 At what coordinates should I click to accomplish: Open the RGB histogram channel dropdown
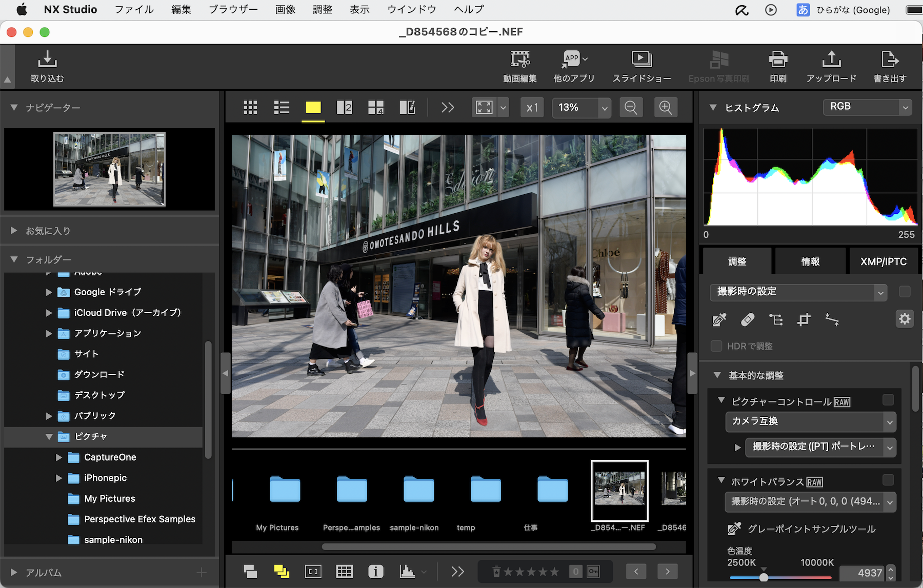pos(867,107)
